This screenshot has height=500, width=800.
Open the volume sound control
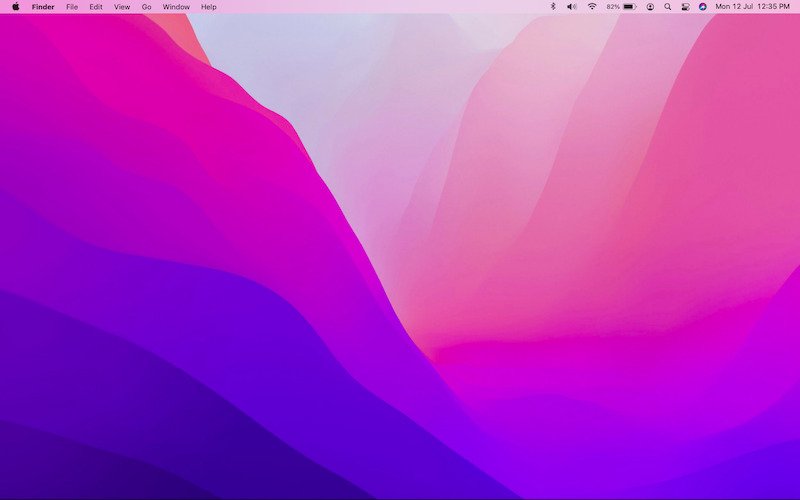pos(572,6)
